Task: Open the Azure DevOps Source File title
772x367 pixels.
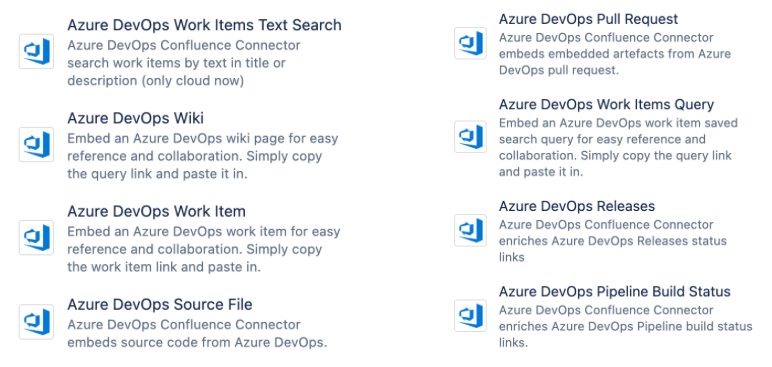Action: click(x=160, y=304)
